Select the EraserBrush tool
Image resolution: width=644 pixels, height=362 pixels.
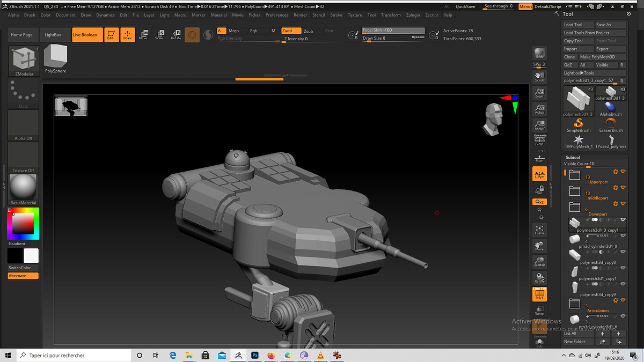click(x=611, y=126)
